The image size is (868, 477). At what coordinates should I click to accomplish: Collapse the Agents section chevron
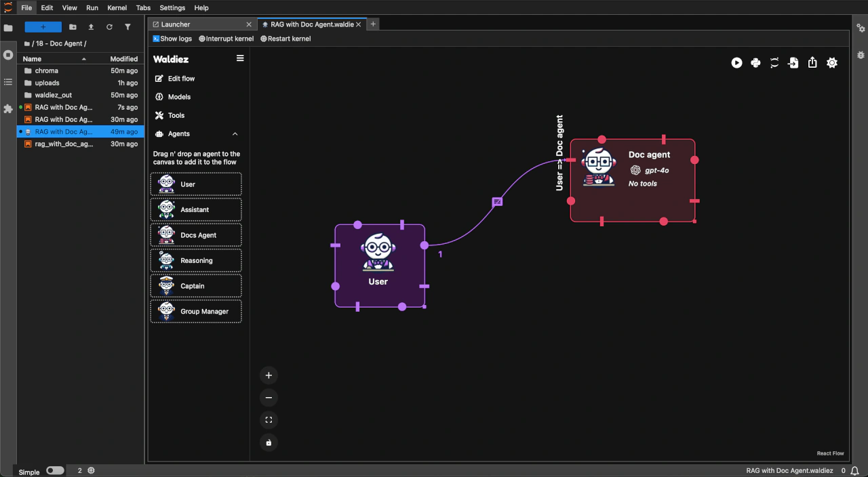(x=235, y=134)
